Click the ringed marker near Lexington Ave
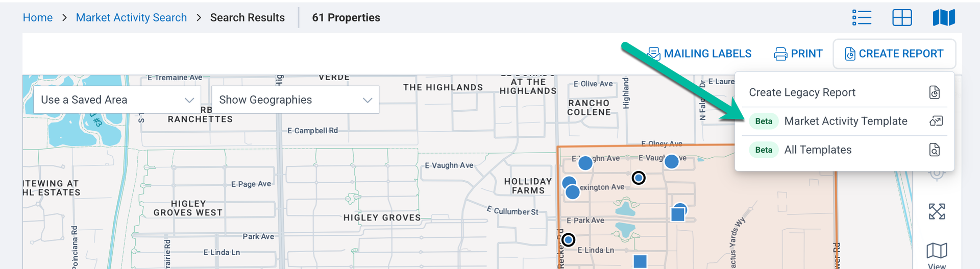The height and width of the screenshot is (269, 980). point(639,178)
